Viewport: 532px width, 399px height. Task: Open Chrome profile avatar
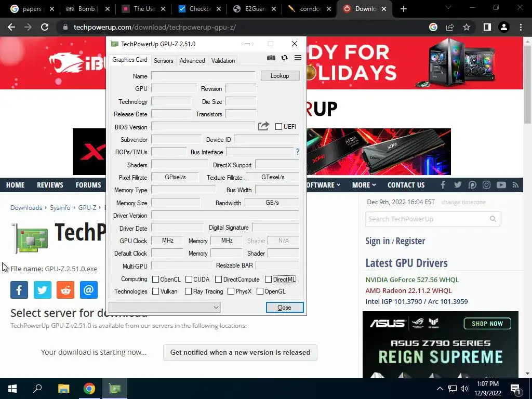pos(504,27)
